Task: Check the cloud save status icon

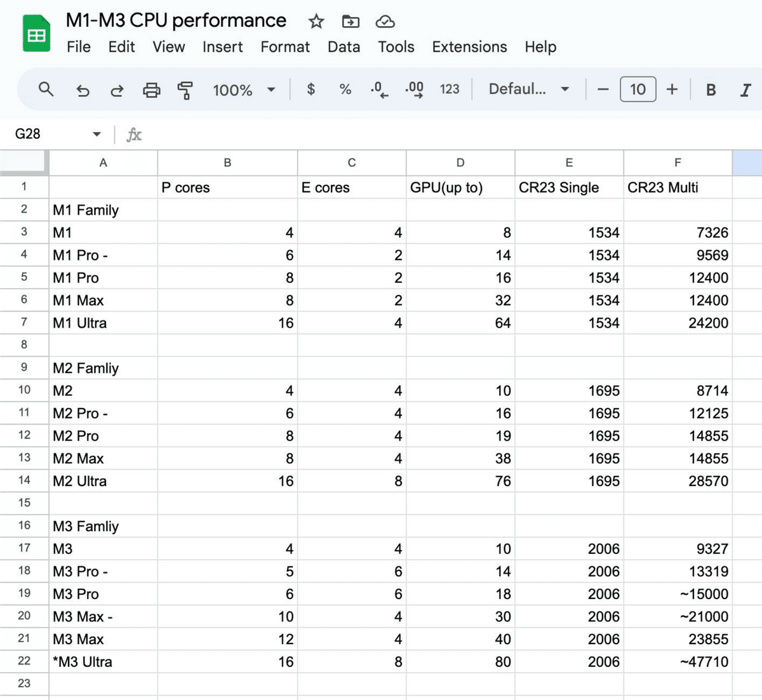Action: pyautogui.click(x=385, y=22)
